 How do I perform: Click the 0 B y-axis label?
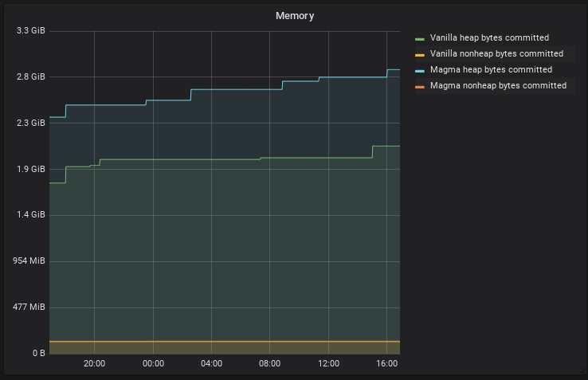click(x=38, y=353)
